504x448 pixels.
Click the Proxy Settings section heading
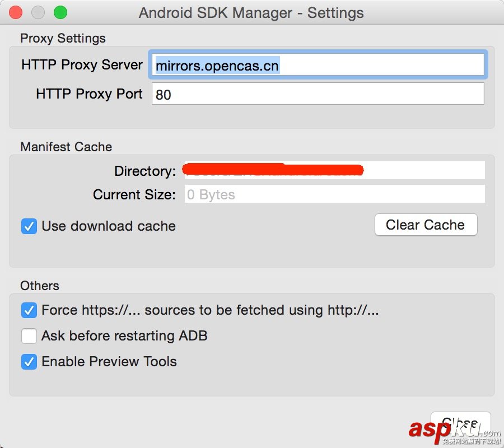[x=63, y=38]
